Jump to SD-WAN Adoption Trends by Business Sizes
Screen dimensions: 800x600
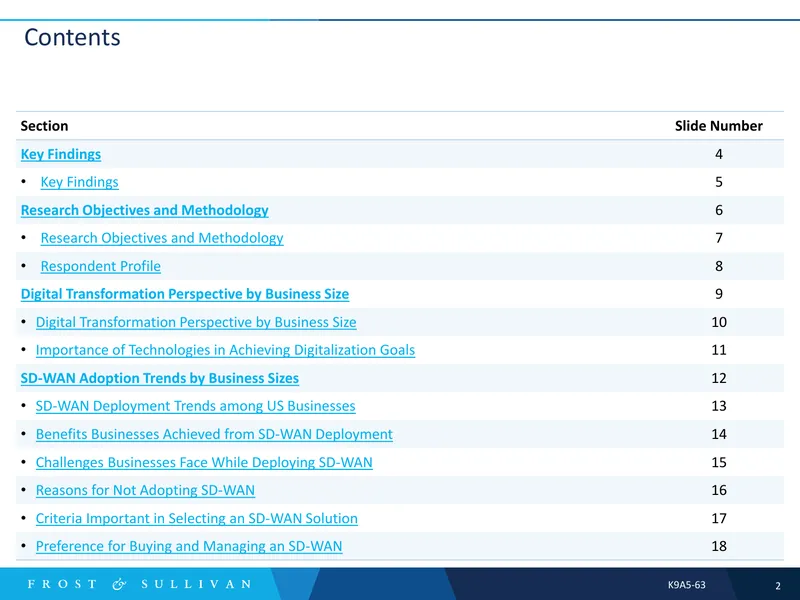click(160, 378)
